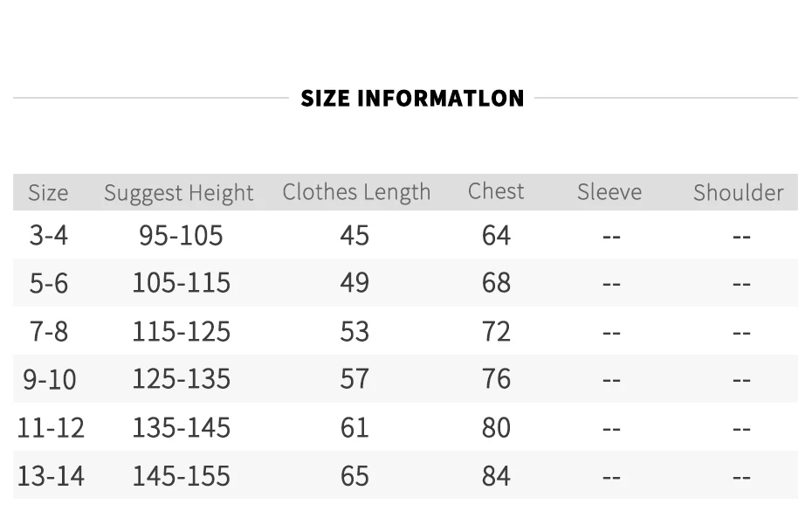
Task: Click clothes length value 61
Action: pos(354,427)
